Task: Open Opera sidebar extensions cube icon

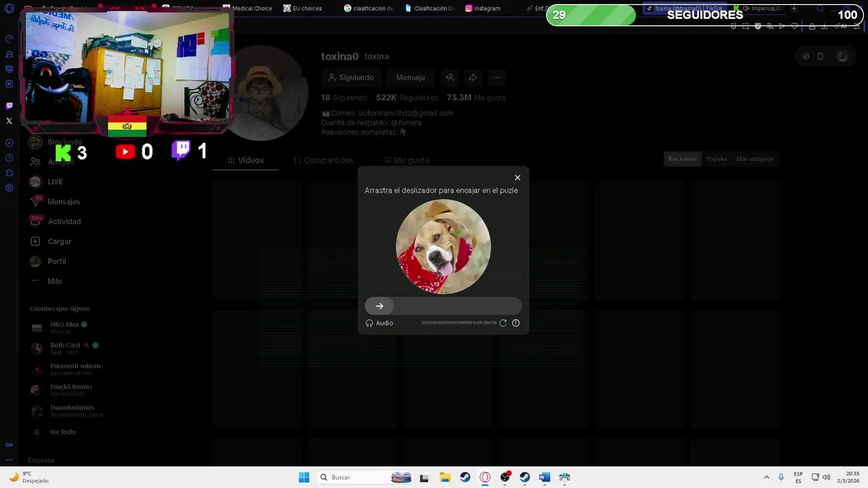Action: point(9,173)
